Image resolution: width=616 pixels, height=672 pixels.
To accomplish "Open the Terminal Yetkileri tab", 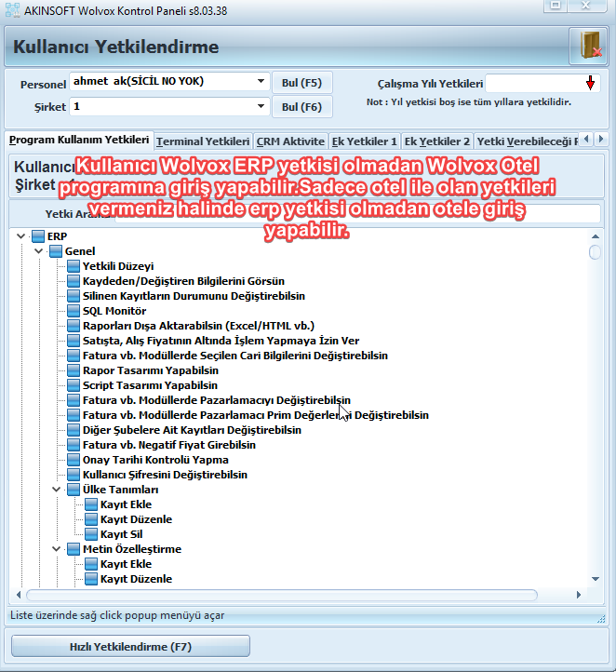I will click(x=203, y=141).
